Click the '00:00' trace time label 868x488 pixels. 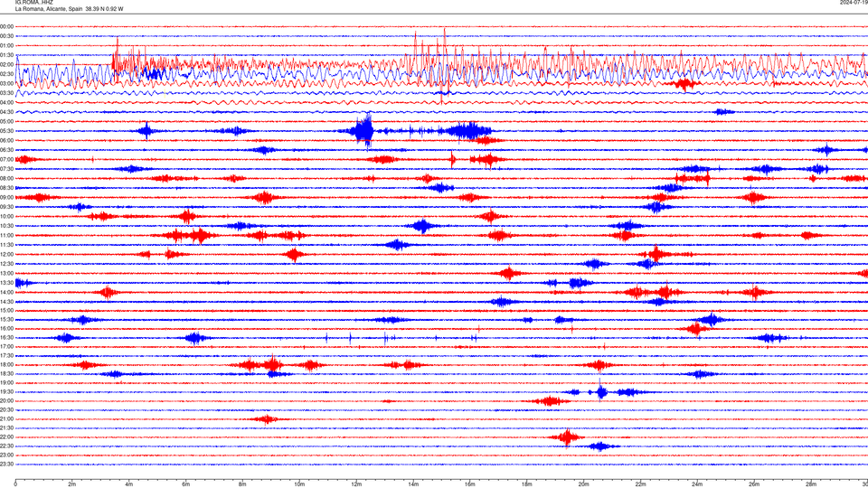point(6,26)
